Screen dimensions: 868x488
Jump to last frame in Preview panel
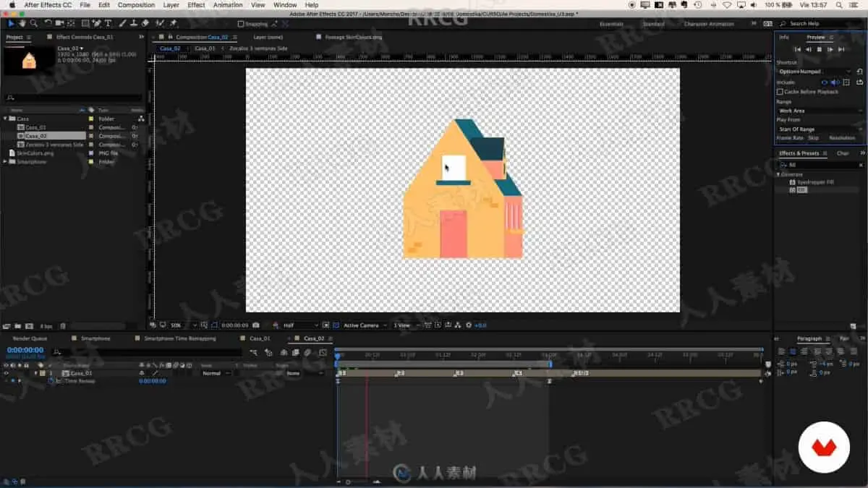[x=841, y=49]
